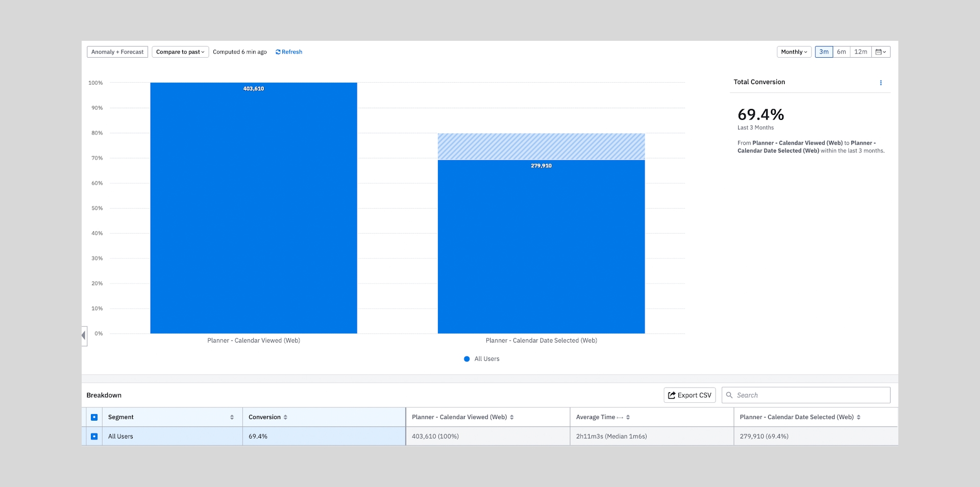980x487 pixels.
Task: Open the Total Conversion three-dot menu
Action: [880, 83]
